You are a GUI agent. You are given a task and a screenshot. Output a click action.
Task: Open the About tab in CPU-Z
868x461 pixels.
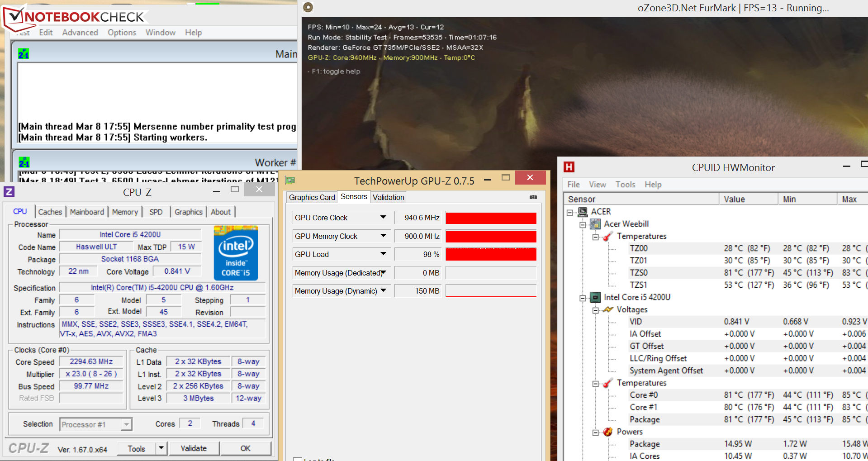[x=221, y=212]
